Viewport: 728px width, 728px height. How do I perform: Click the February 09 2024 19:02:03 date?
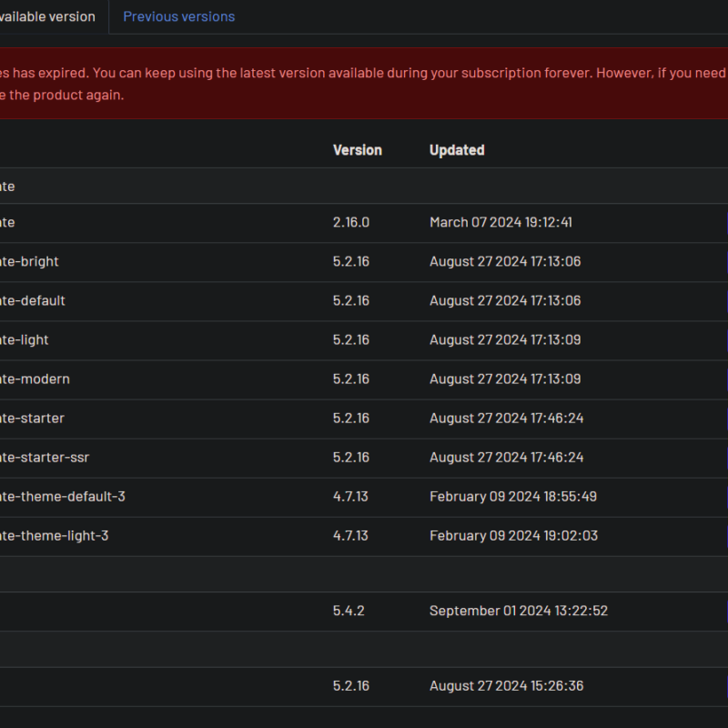[513, 536]
